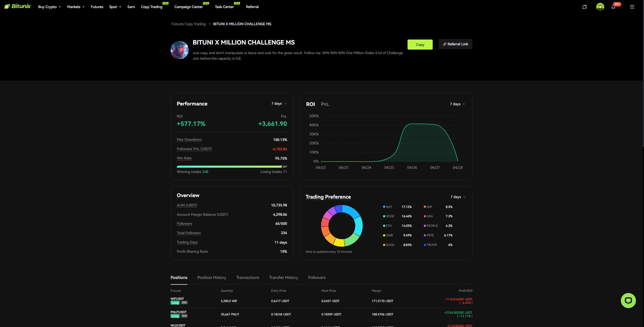Click the win rate progress bar
The height and width of the screenshot is (327, 644).
click(232, 166)
